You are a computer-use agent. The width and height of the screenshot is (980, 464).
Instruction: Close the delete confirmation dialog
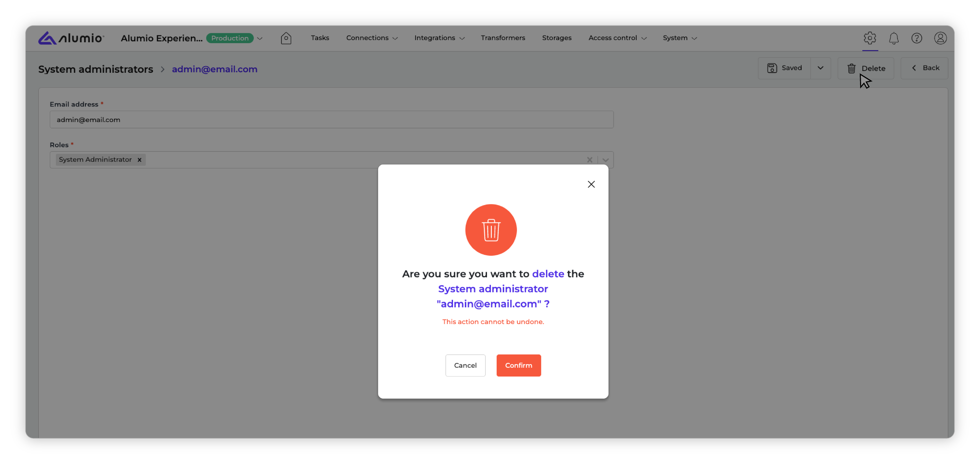point(591,184)
